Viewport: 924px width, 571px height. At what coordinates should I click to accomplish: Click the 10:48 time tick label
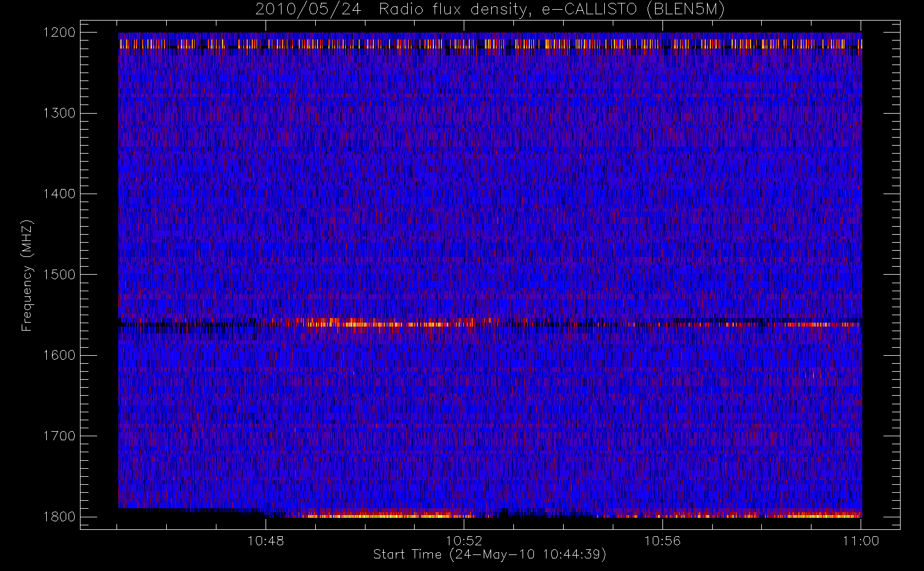(266, 541)
